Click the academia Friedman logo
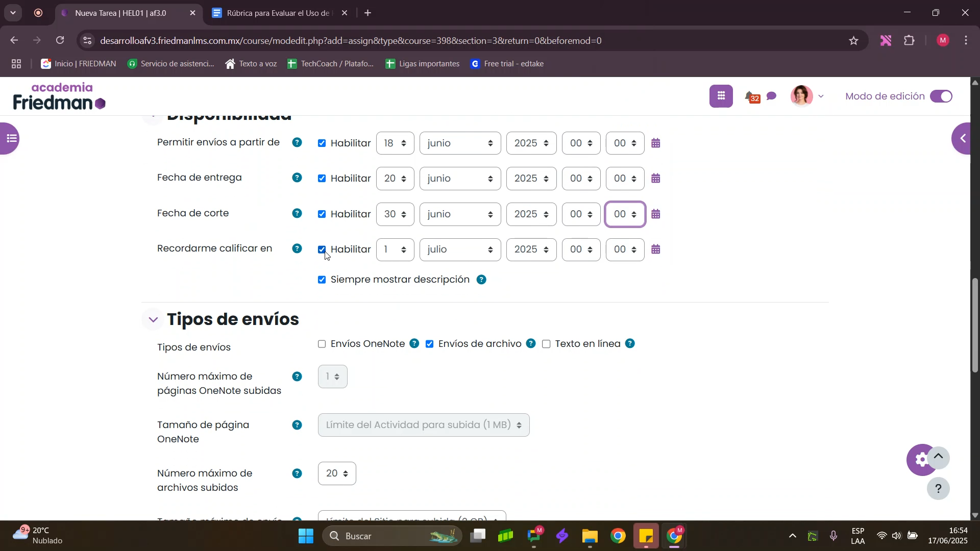The height and width of the screenshot is (551, 980). tap(59, 96)
